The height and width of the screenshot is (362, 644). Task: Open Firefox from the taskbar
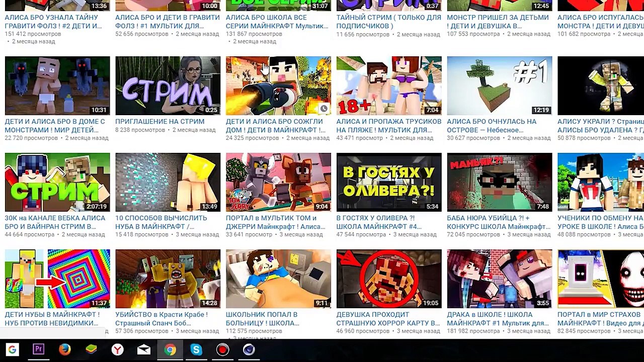coord(65,350)
